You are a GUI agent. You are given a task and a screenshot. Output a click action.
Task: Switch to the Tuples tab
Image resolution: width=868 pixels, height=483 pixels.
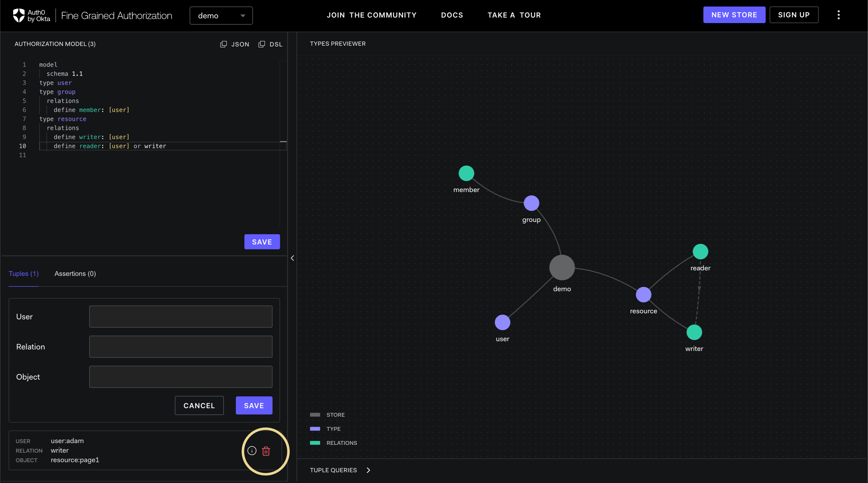(x=24, y=273)
